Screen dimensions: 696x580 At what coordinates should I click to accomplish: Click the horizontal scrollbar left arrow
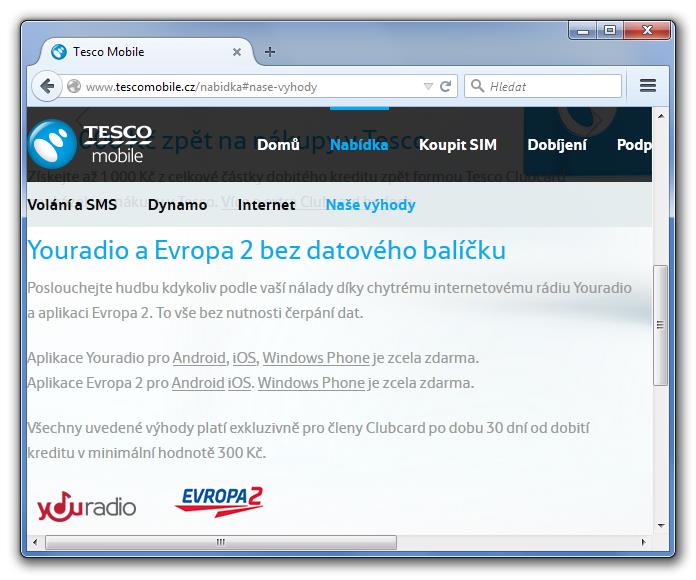(x=35, y=542)
